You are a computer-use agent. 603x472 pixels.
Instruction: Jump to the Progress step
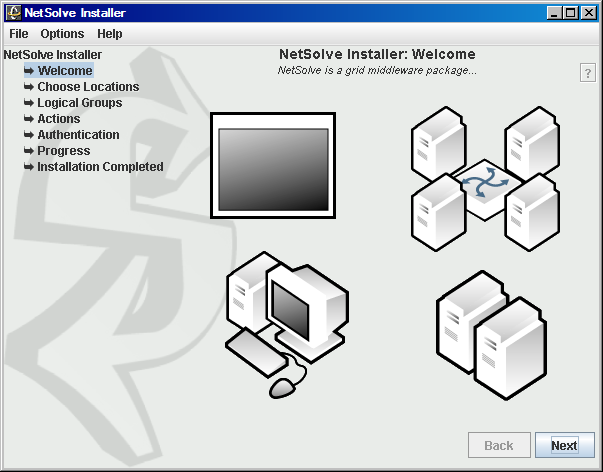click(x=63, y=151)
